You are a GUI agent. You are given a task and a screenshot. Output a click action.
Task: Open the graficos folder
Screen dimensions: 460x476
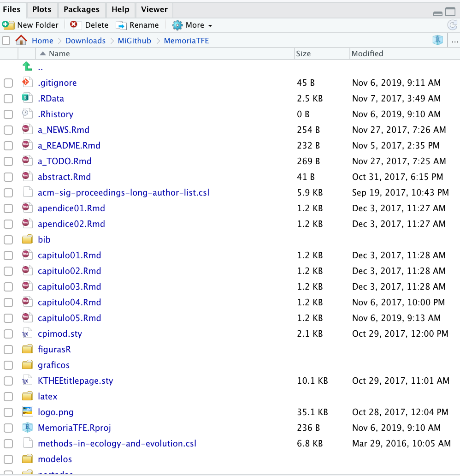coord(53,365)
